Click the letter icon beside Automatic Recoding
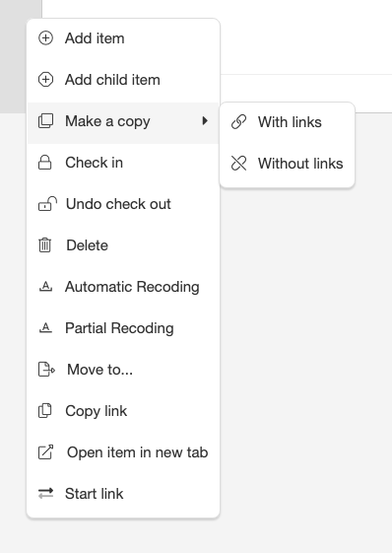 coord(45,287)
